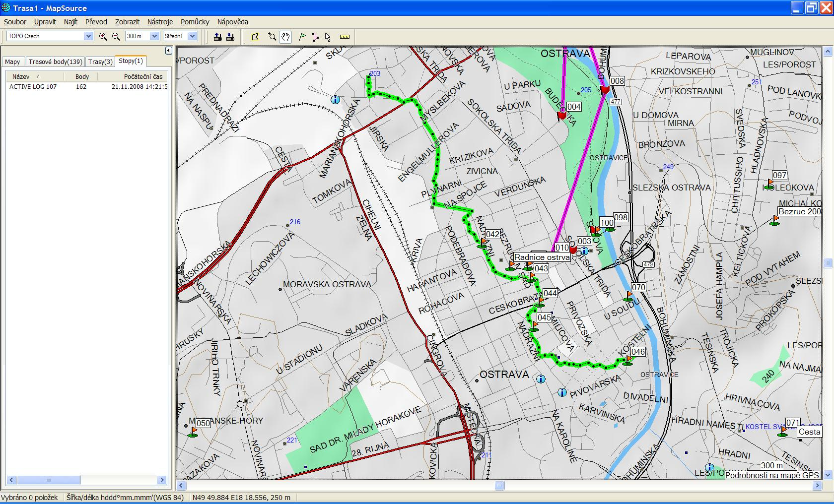Sort list by Počáteční čas column header

[x=133, y=76]
